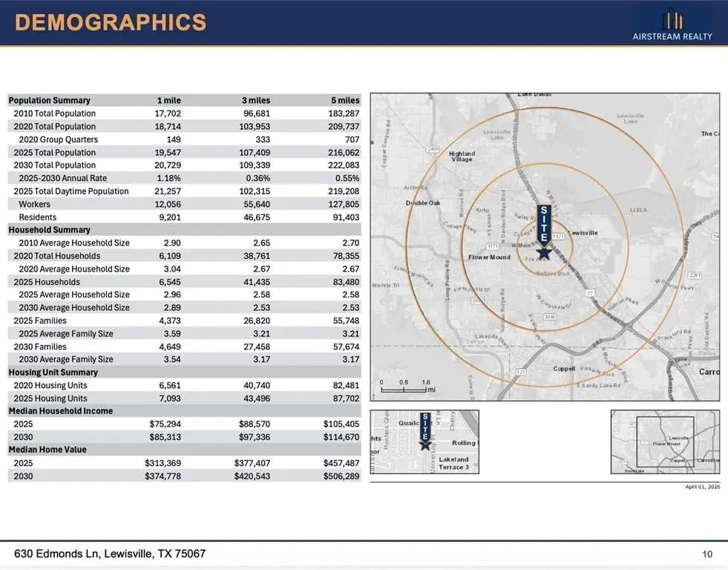Click the 630 Edmonds Ln address footer
This screenshot has width=728, height=570.
110,554
